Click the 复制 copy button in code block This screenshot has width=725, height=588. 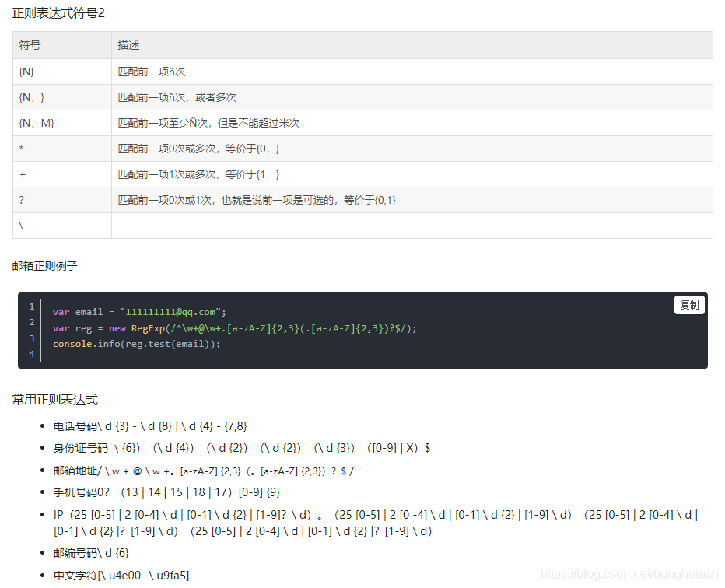click(x=689, y=305)
